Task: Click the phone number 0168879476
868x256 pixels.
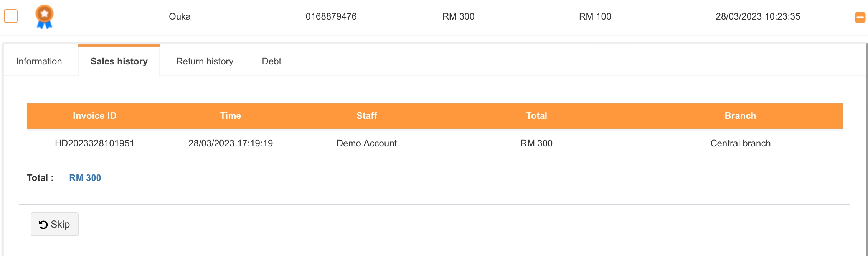Action: (x=331, y=16)
